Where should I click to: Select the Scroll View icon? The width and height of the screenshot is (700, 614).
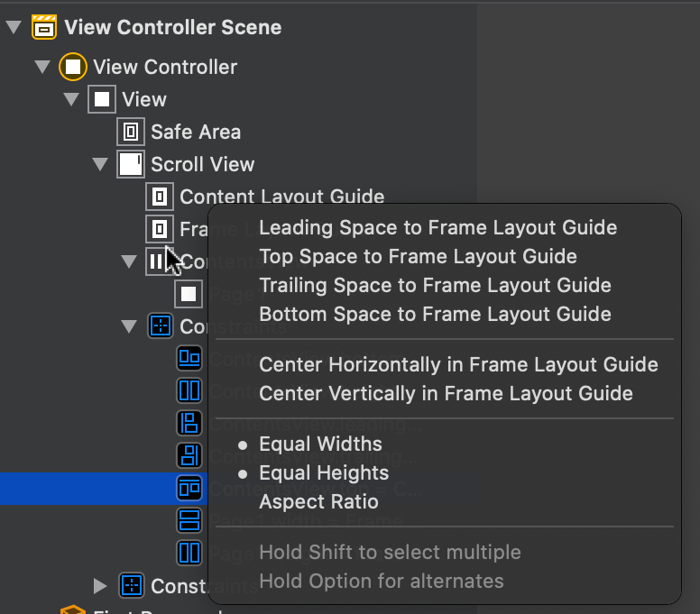point(131,164)
